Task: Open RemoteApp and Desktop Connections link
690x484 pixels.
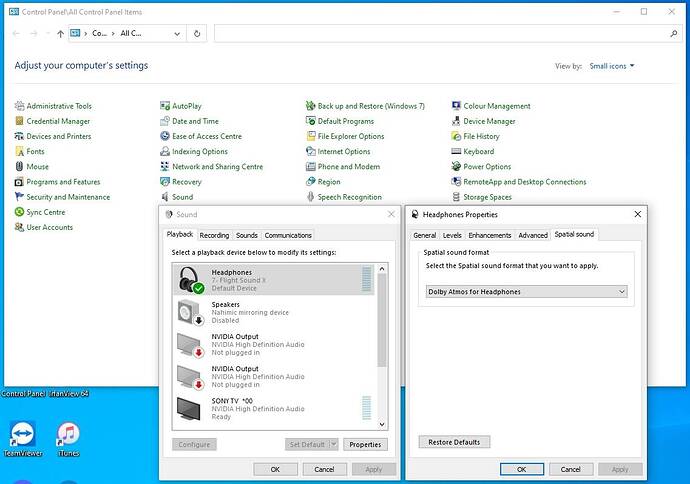Action: click(525, 182)
